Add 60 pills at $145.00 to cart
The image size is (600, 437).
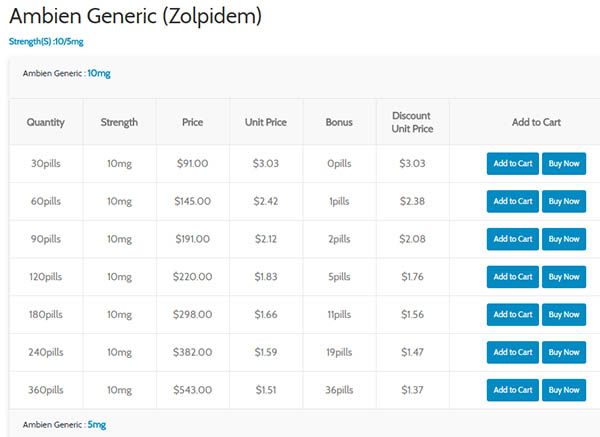point(512,201)
